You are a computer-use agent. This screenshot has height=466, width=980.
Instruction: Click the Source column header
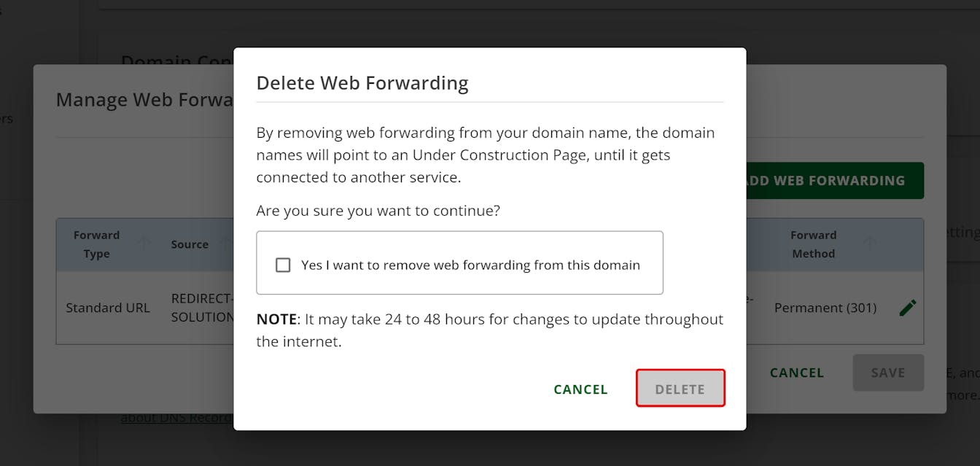[190, 244]
